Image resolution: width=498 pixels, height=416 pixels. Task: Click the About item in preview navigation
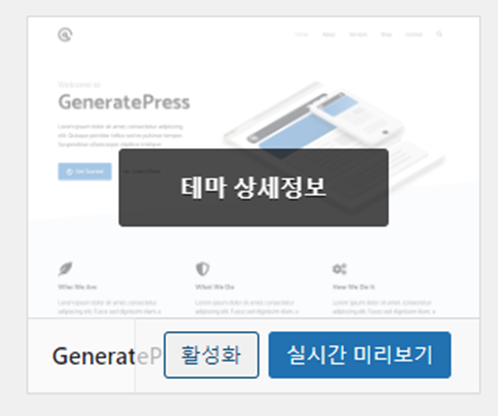(329, 34)
